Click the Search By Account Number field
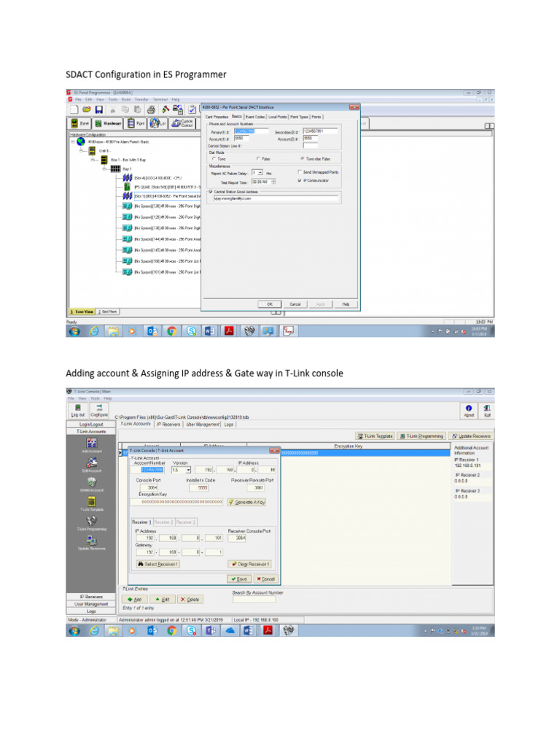 (x=254, y=600)
